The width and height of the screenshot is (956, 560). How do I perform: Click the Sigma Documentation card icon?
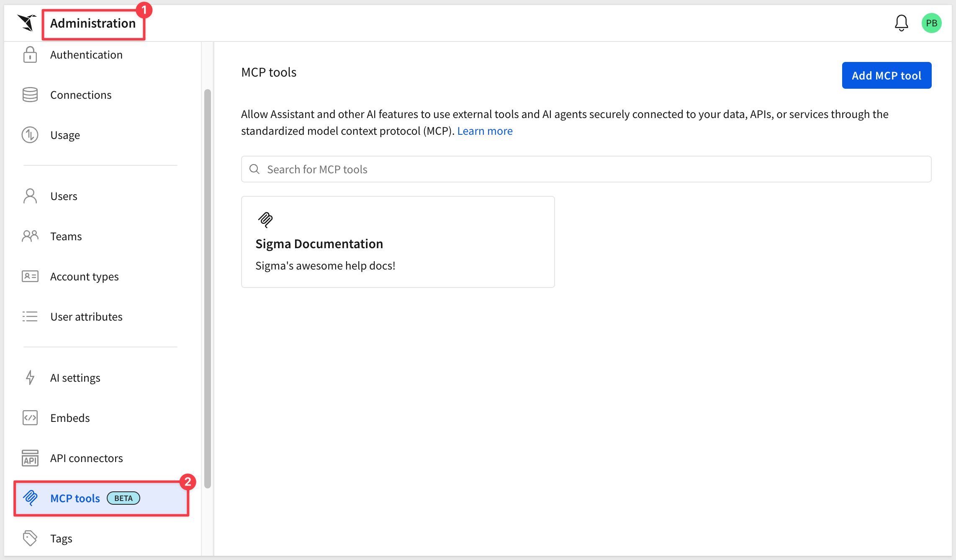pos(265,220)
